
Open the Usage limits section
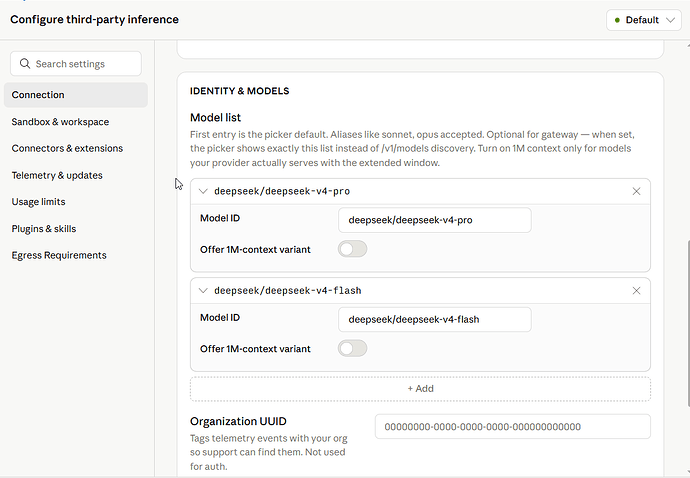click(x=38, y=202)
